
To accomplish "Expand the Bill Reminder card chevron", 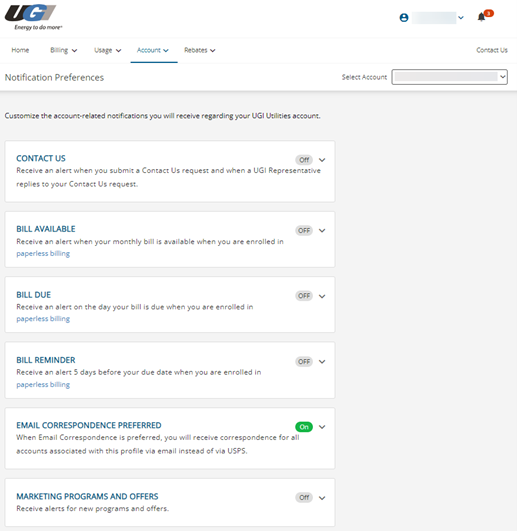I will (322, 362).
